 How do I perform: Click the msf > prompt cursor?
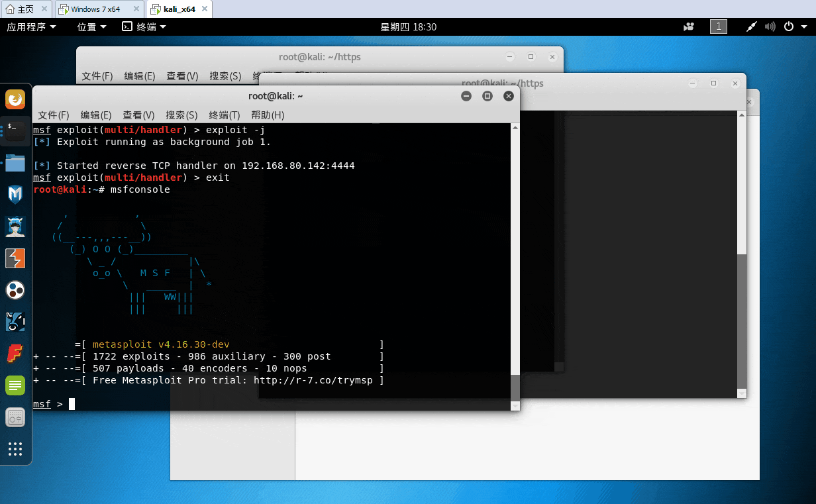click(x=72, y=403)
